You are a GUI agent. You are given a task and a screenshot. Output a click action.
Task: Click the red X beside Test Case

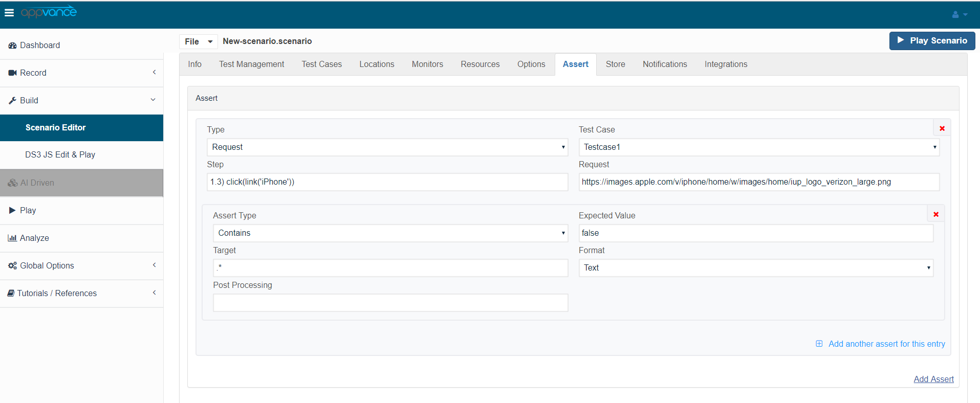(942, 128)
